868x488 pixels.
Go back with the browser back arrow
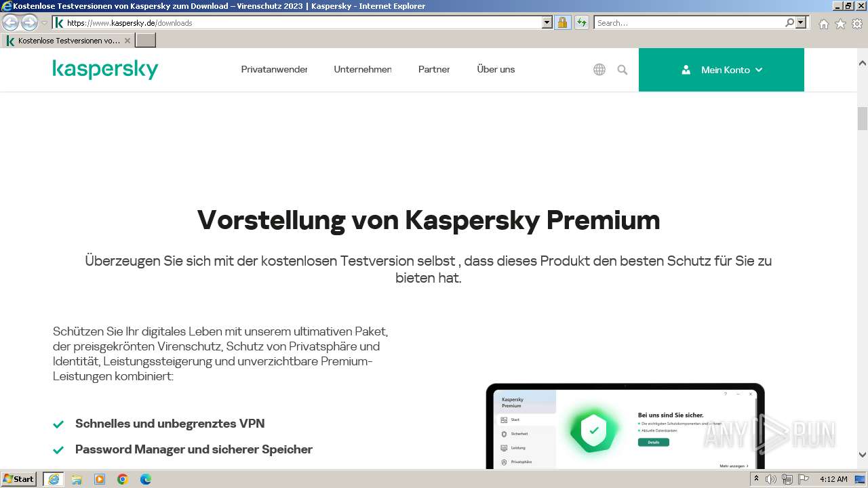(x=11, y=22)
